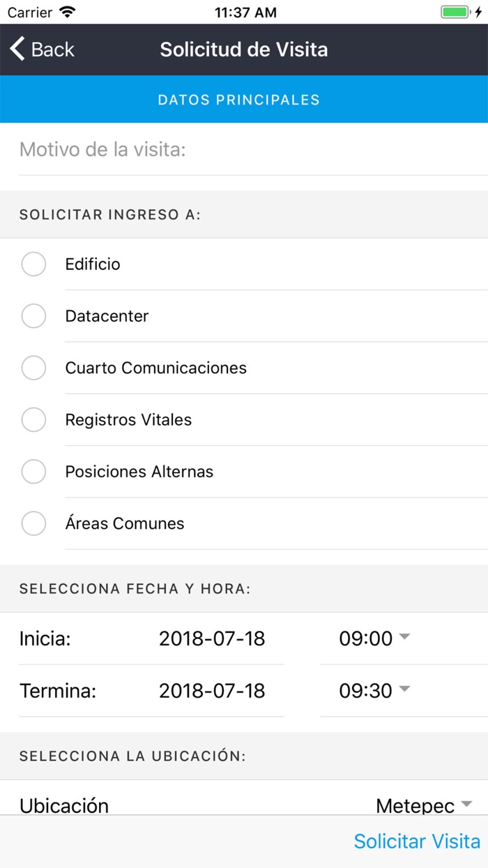Tap the Wi-Fi icon in status bar

click(68, 13)
